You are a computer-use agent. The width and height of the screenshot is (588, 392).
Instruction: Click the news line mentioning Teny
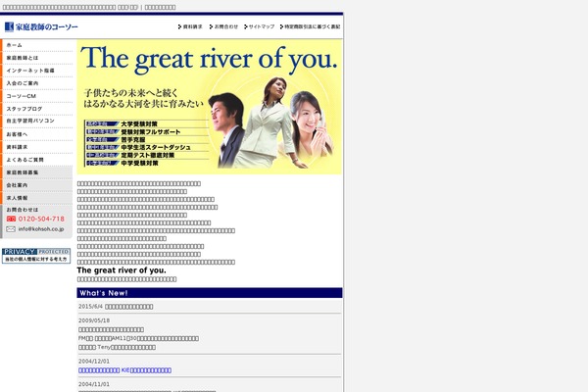[117, 347]
